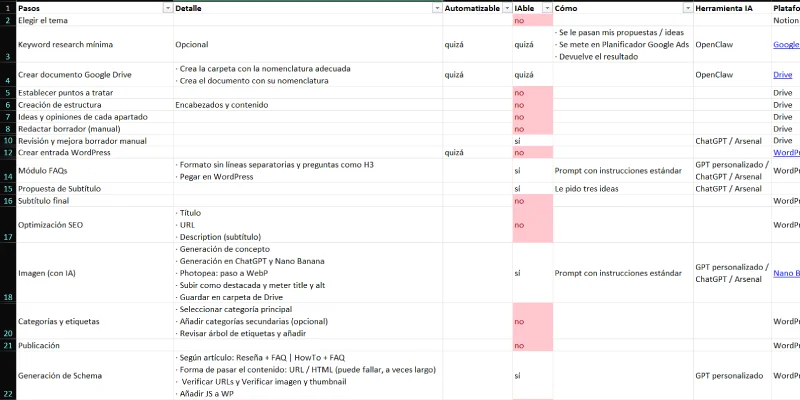
Task: Select the cell 'Creación de estructura'
Action: click(x=95, y=105)
